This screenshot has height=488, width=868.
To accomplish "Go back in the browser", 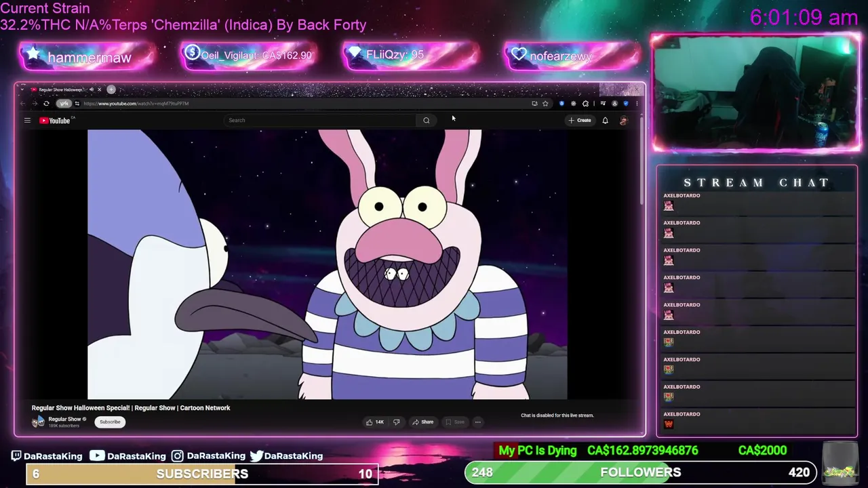I will pos(22,103).
